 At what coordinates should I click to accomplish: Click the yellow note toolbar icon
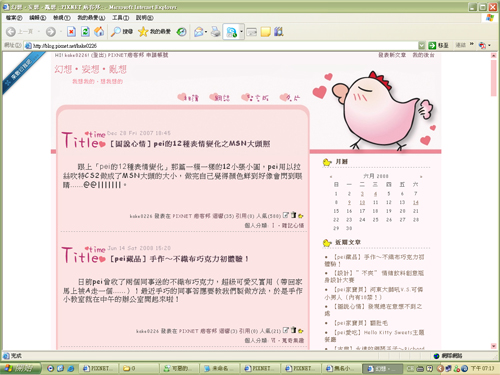click(x=266, y=32)
